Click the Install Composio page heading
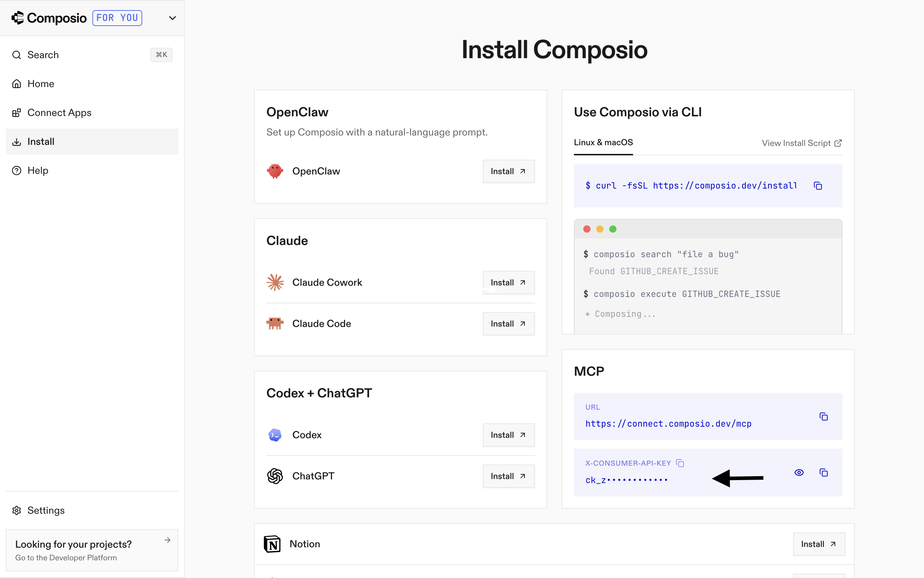The height and width of the screenshot is (578, 924). 554,50
